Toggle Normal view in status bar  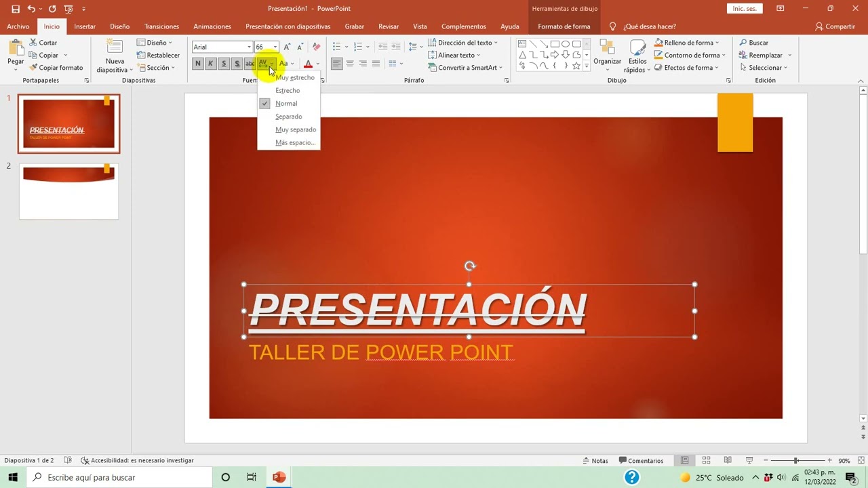(x=685, y=460)
